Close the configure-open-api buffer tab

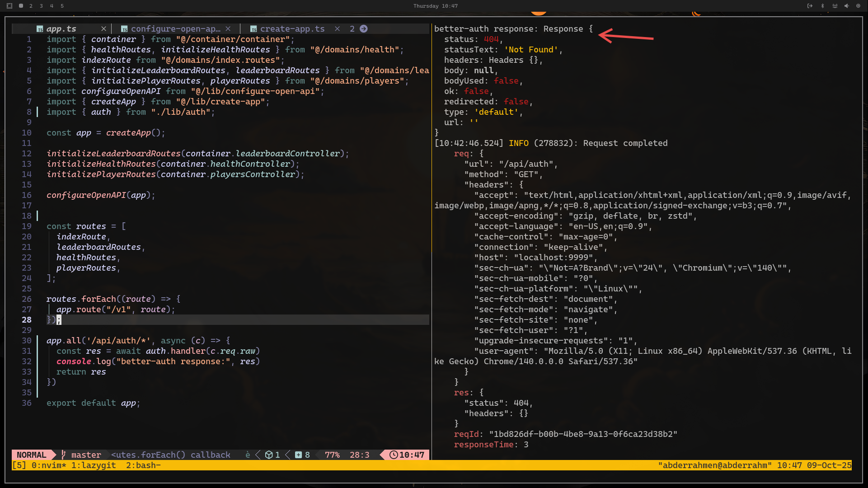point(228,29)
